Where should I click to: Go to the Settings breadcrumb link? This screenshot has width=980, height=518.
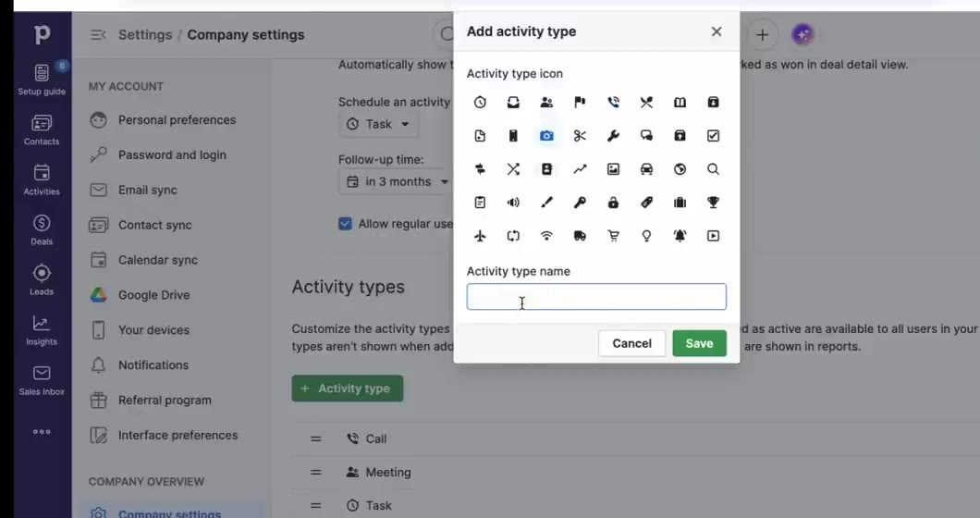tap(145, 34)
